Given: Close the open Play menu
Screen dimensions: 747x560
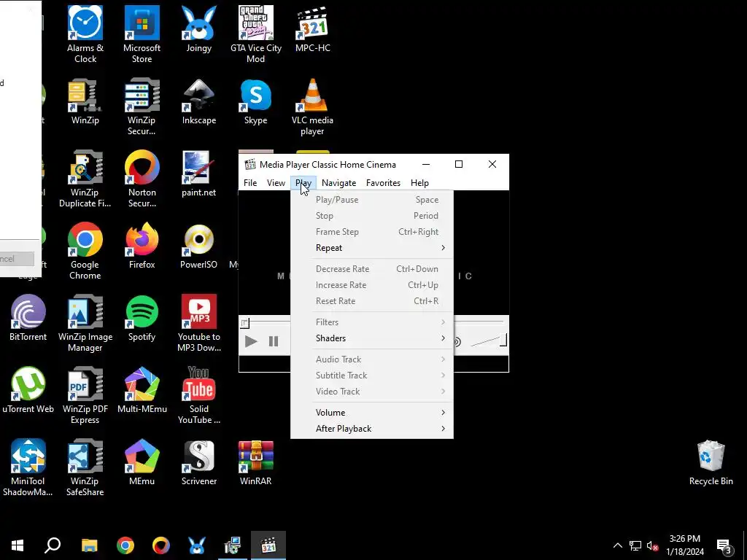Looking at the screenshot, I should (303, 183).
